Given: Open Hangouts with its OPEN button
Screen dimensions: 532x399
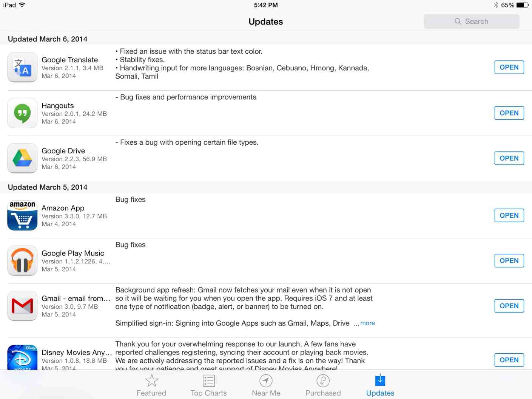Looking at the screenshot, I should [509, 113].
